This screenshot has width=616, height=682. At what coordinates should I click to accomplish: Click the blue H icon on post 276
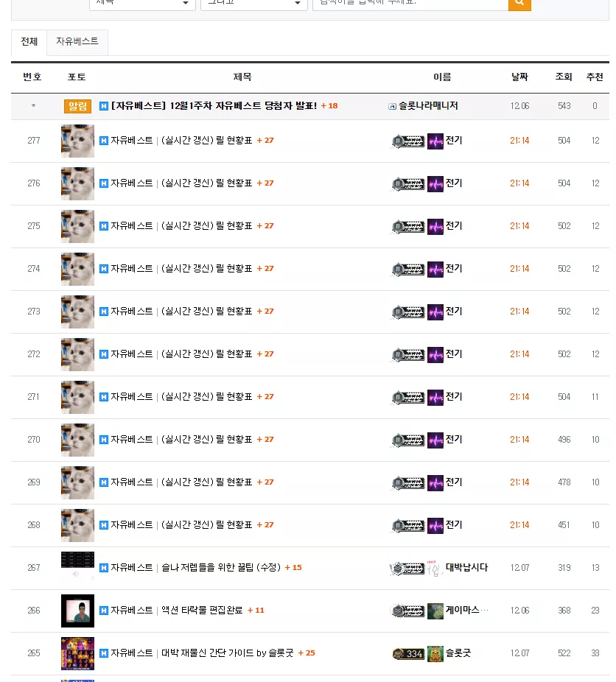tap(104, 183)
